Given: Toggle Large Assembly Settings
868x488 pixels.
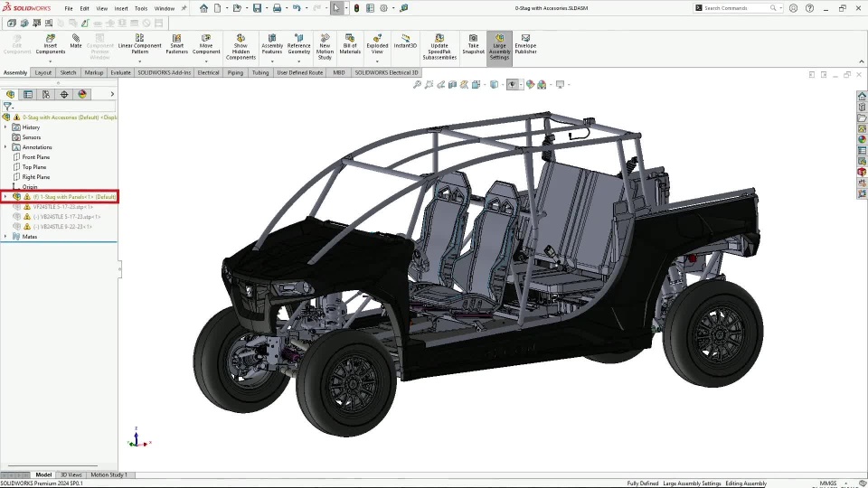Looking at the screenshot, I should [x=499, y=47].
